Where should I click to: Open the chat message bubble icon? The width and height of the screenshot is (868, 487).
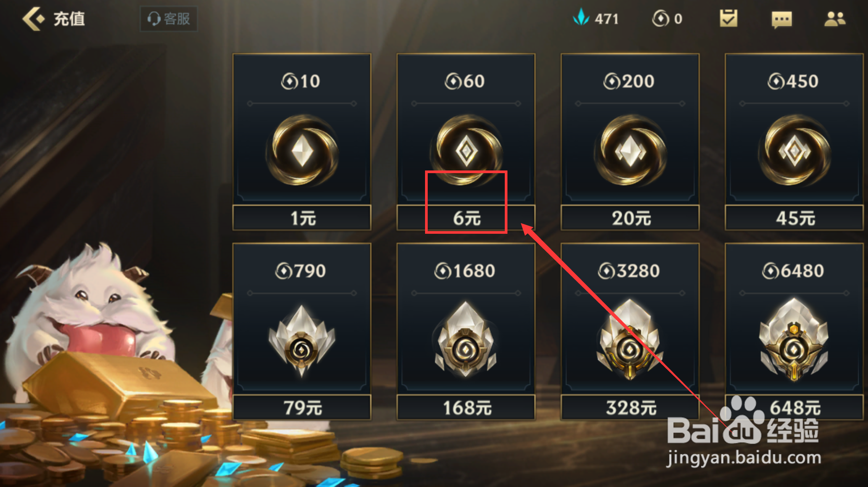(781, 19)
